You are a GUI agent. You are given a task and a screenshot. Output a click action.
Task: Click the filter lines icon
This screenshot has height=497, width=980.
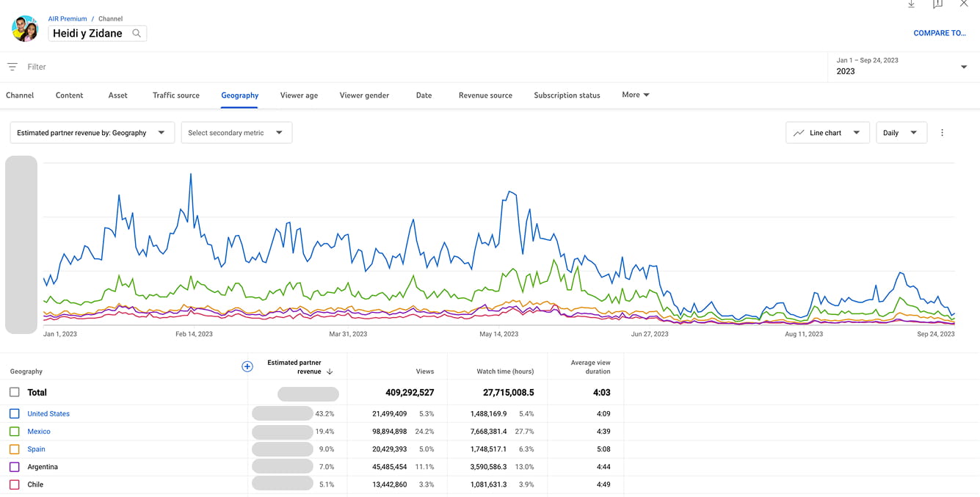(x=12, y=67)
